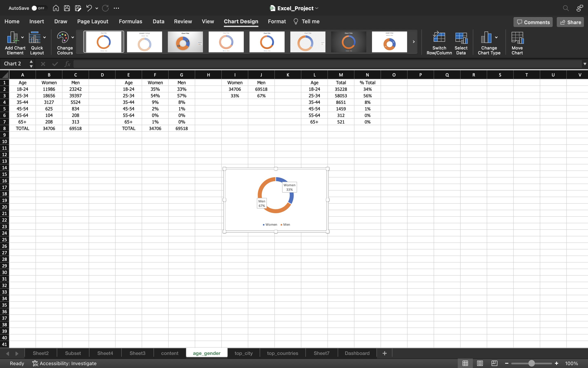Screen dimensions: 588x368
Task: Click Accessibility: Investigate status
Action: (x=64, y=363)
